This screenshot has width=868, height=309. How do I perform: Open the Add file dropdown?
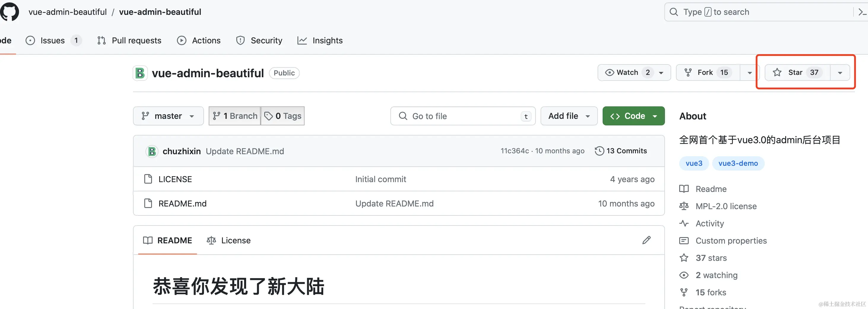[x=568, y=116]
